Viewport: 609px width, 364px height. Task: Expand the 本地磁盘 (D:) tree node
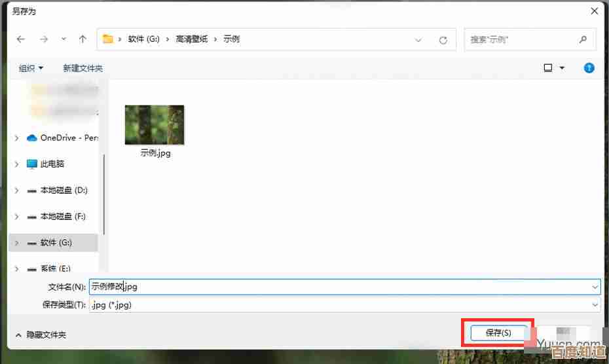(16, 191)
